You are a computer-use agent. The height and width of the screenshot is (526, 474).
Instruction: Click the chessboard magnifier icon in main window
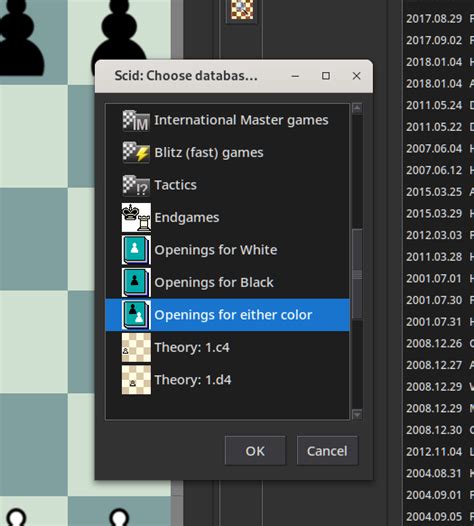[x=242, y=9]
